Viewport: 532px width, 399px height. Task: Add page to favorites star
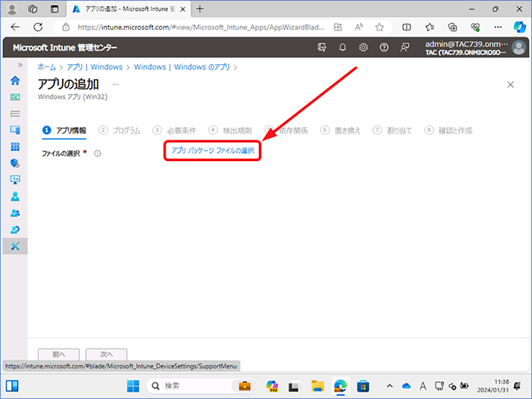379,27
